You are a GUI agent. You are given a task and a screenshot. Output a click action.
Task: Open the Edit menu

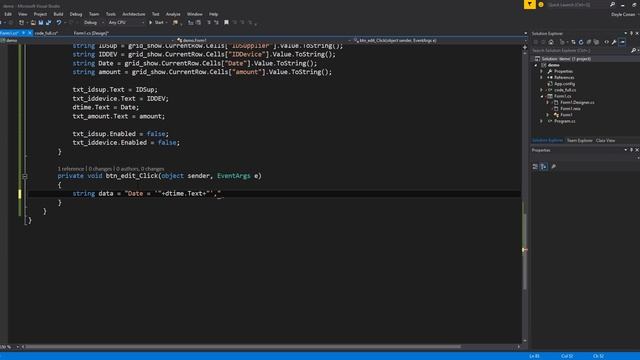pos(8,14)
